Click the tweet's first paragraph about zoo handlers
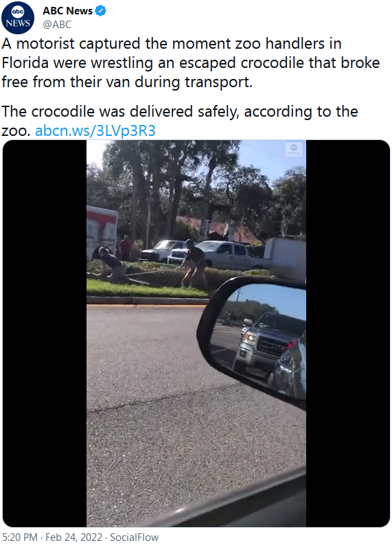This screenshot has width=392, height=545. (x=190, y=63)
